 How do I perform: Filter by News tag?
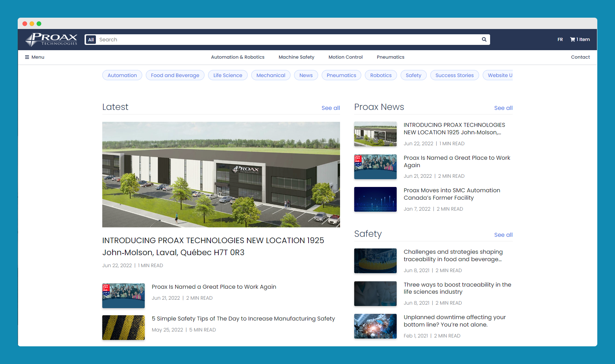click(x=306, y=75)
